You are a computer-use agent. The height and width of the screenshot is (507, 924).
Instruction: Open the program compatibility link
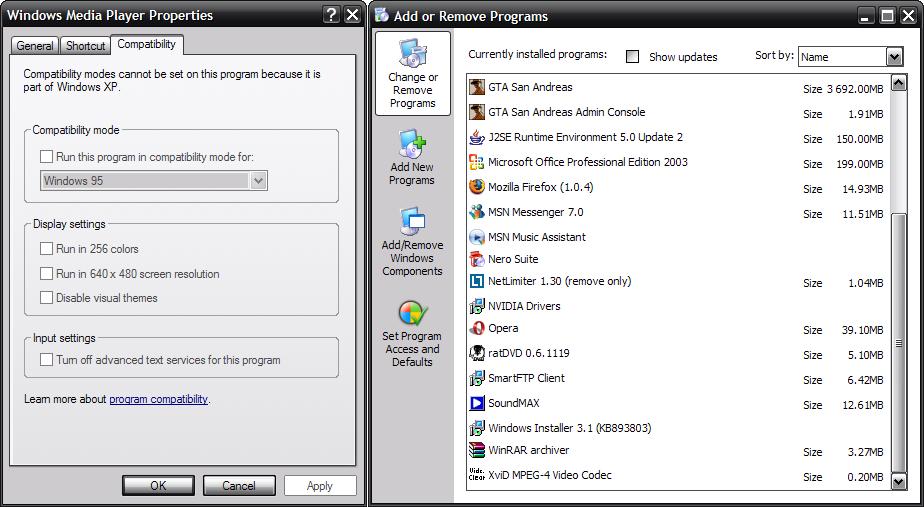click(159, 399)
